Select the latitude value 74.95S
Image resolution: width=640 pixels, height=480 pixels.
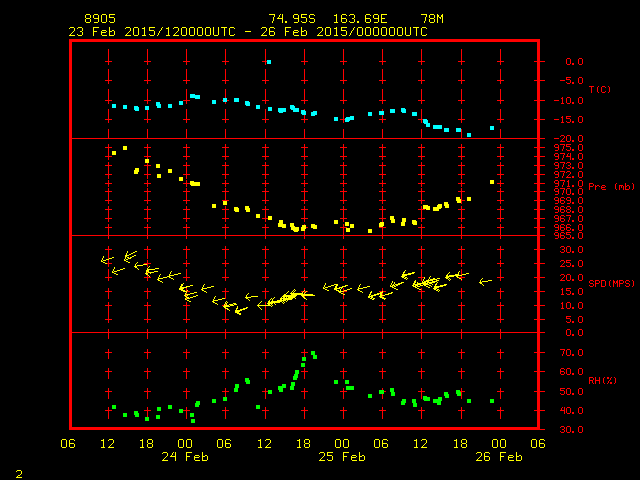click(292, 19)
